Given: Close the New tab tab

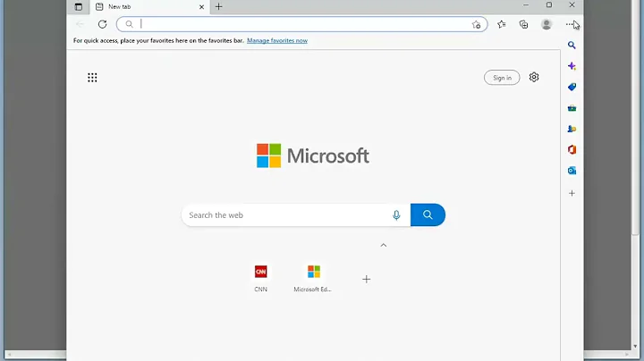Looking at the screenshot, I should (201, 7).
